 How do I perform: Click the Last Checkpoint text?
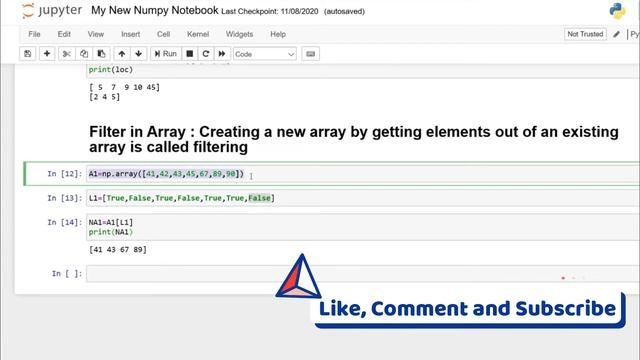(x=270, y=11)
